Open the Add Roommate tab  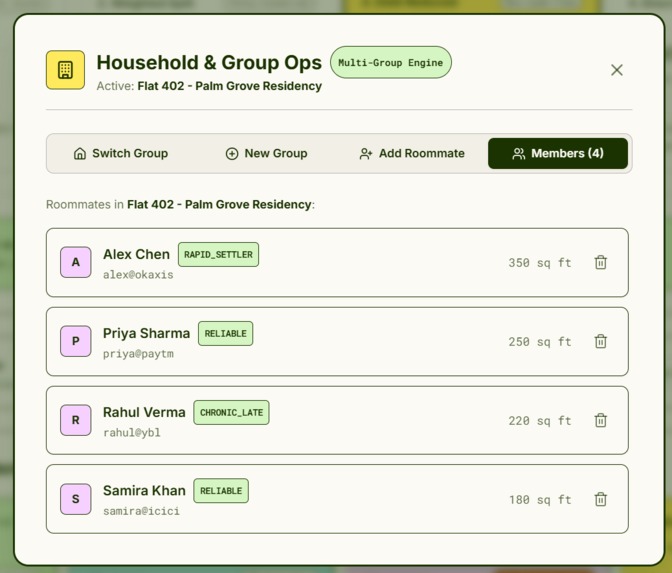tap(412, 153)
